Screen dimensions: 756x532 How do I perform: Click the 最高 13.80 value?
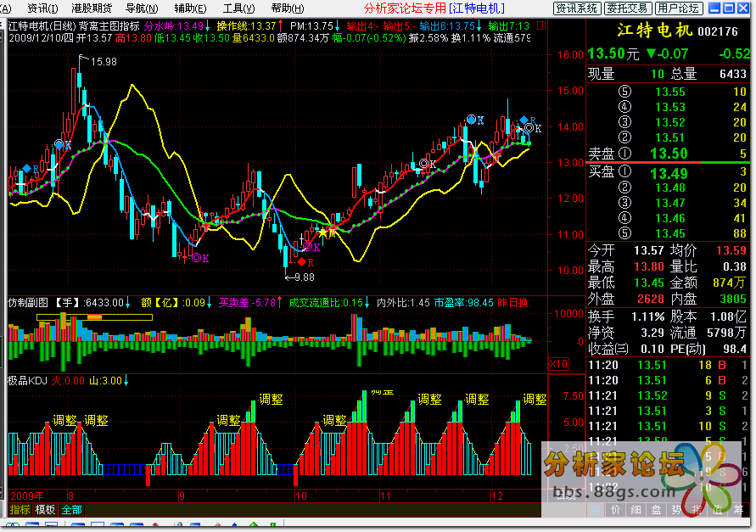point(649,266)
